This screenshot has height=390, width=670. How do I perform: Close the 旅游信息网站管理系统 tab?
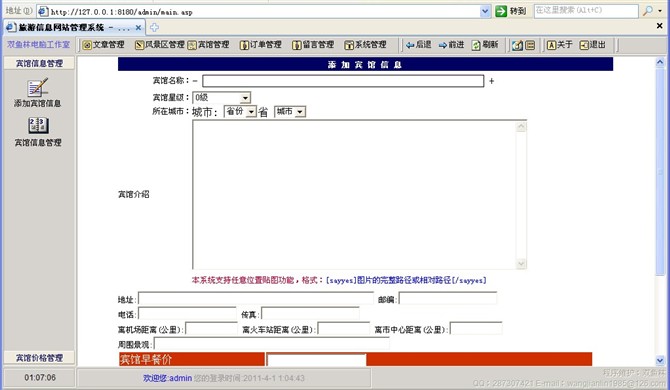pyautogui.click(x=138, y=28)
